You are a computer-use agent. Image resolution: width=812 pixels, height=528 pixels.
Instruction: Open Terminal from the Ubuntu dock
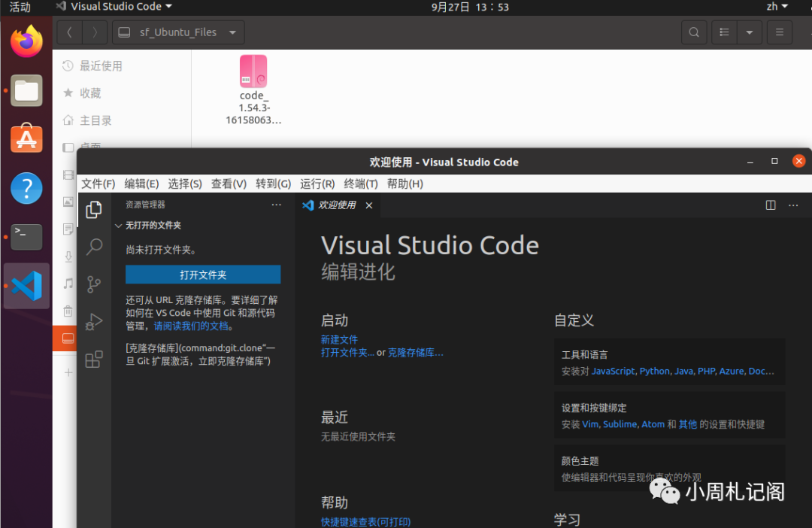(26, 237)
